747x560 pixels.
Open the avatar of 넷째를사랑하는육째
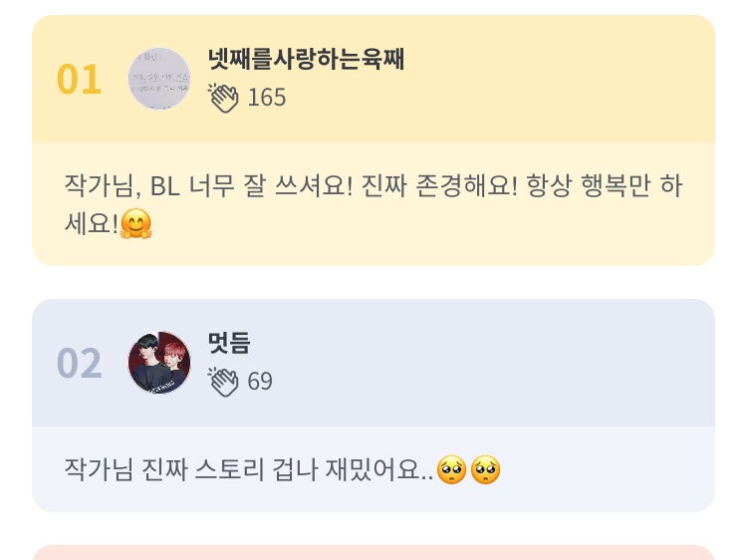pyautogui.click(x=159, y=79)
